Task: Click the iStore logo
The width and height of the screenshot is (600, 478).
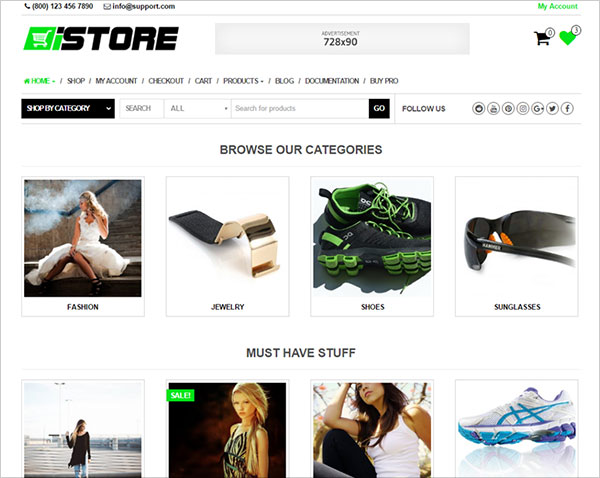Action: click(x=101, y=38)
